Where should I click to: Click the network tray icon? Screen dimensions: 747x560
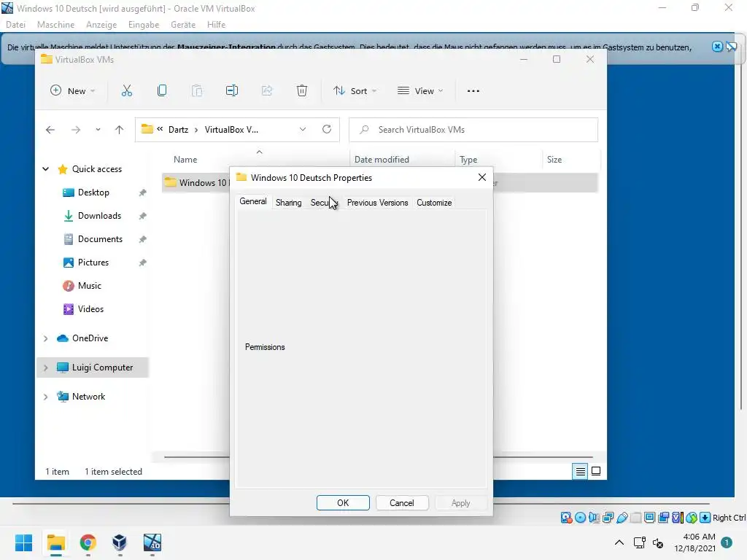tap(639, 542)
